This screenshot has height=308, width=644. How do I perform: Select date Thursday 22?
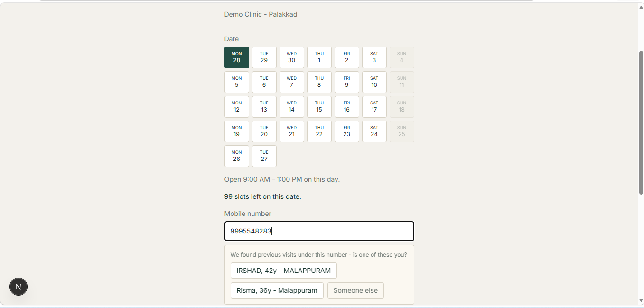[x=319, y=131]
